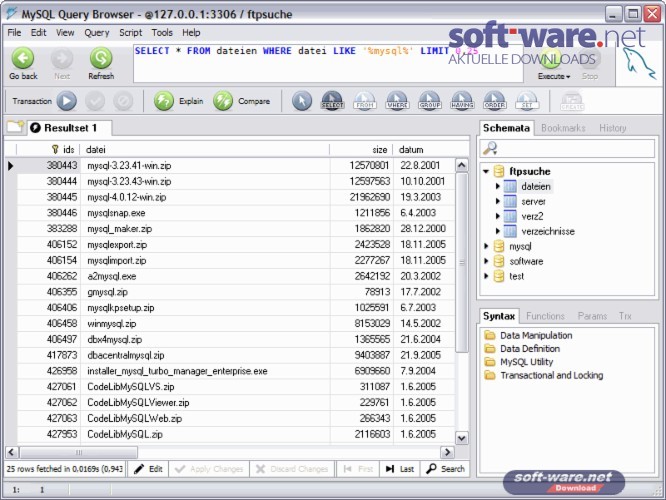Open the Help menu
The image size is (666, 500).
click(x=191, y=33)
